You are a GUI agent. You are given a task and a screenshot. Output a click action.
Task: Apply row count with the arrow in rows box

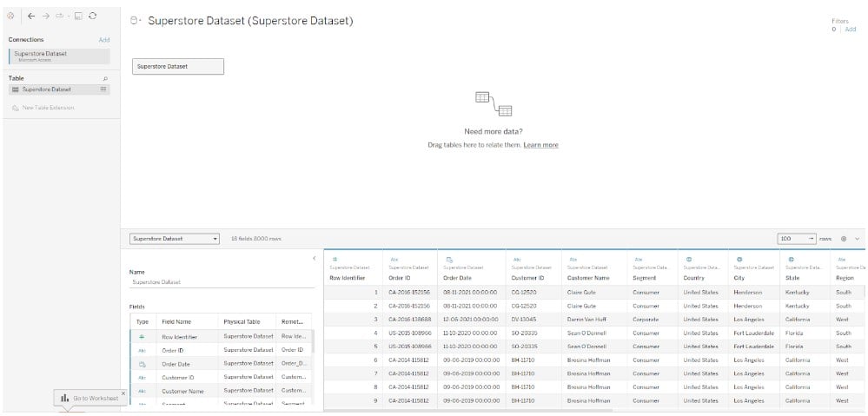pyautogui.click(x=812, y=239)
